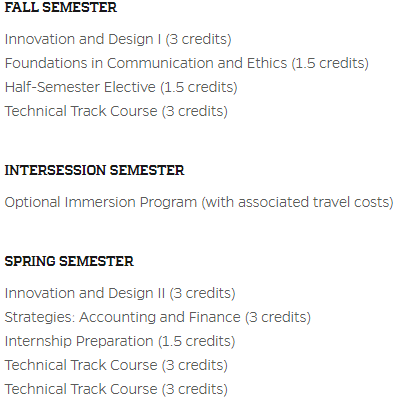Click last Technical Track Course line
This screenshot has width=401, height=401.
pyautogui.click(x=116, y=389)
